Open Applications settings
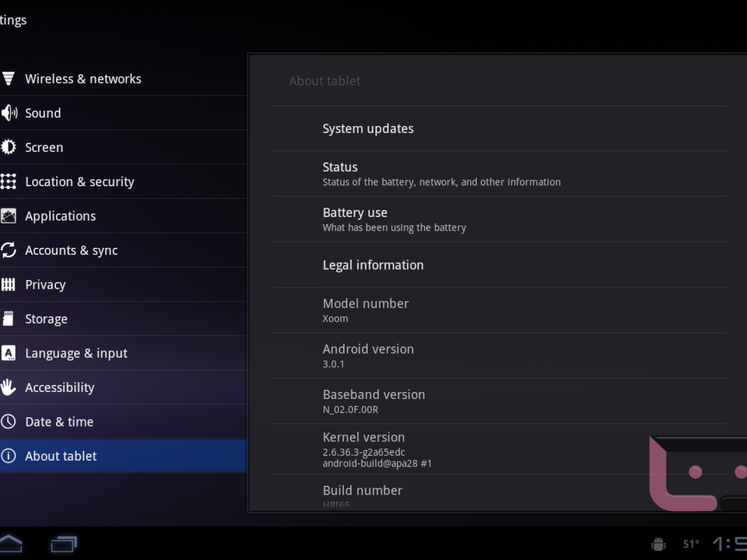This screenshot has height=560, width=747. pyautogui.click(x=60, y=216)
